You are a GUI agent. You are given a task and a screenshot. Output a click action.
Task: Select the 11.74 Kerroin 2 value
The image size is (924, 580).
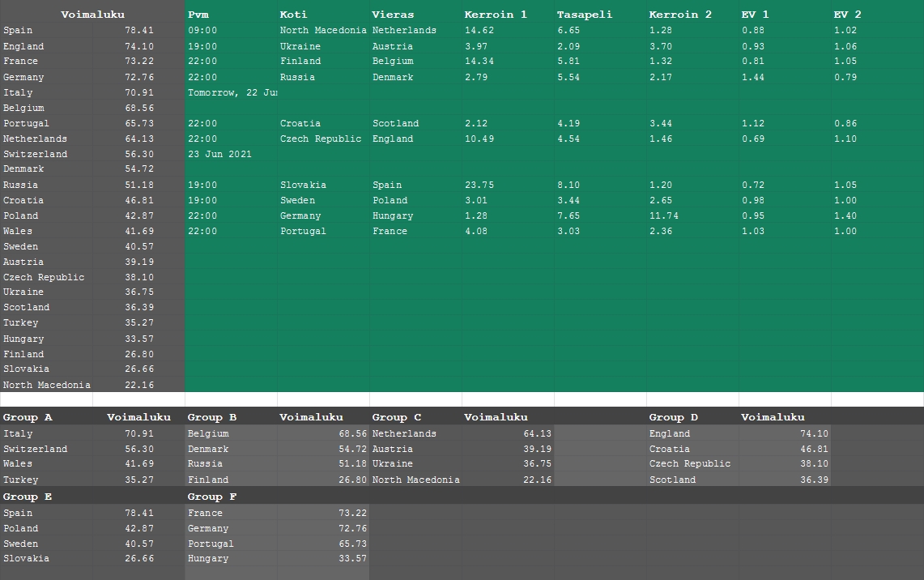point(664,216)
